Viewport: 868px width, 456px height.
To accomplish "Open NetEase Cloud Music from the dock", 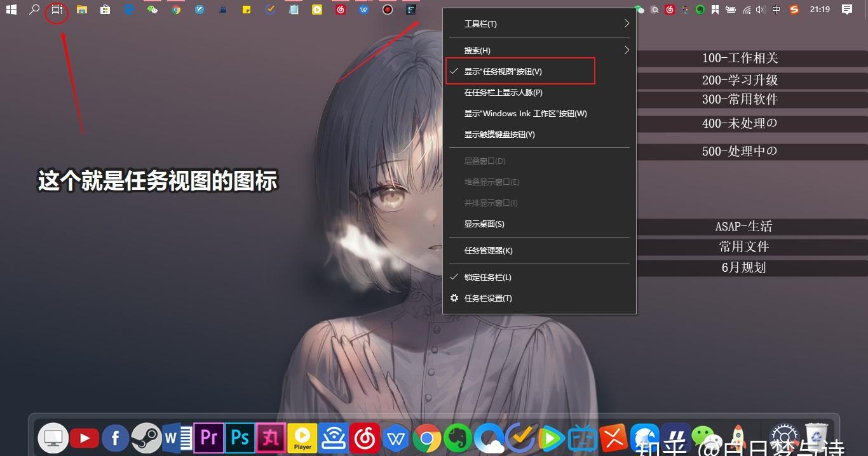I will pyautogui.click(x=365, y=438).
